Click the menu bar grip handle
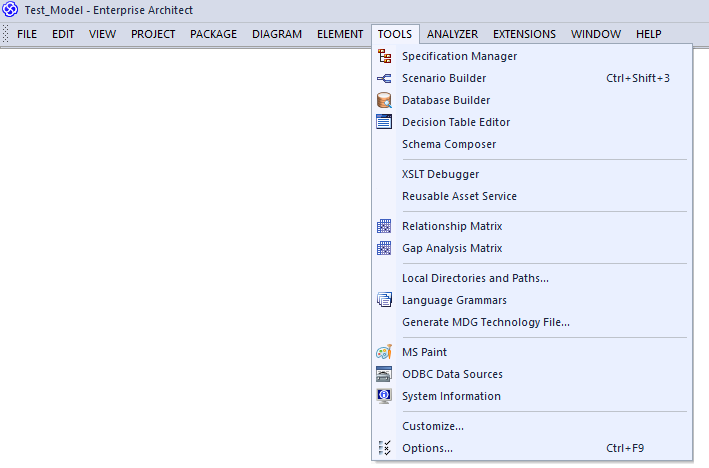This screenshot has height=468, width=709. tap(5, 34)
